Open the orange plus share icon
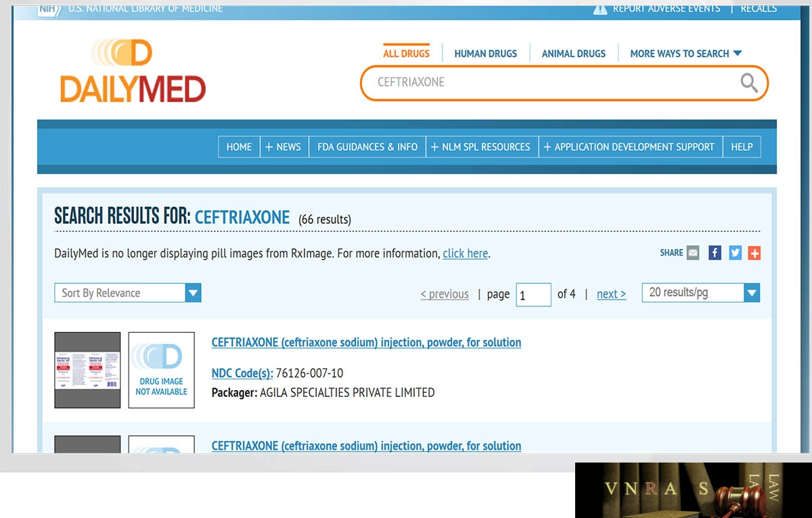 point(754,253)
